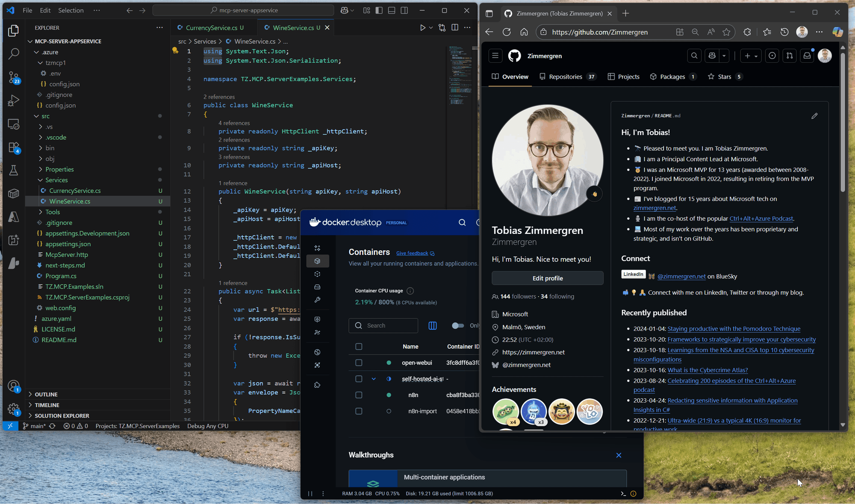The image size is (855, 504).
Task: Click VS Code command center search box
Action: pyautogui.click(x=243, y=10)
